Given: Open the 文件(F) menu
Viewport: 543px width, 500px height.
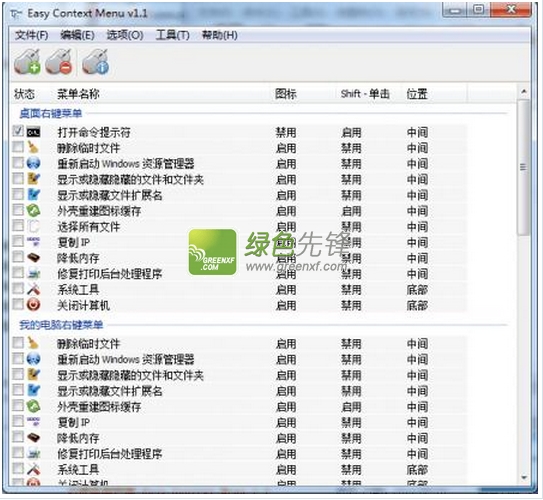Looking at the screenshot, I should (32, 35).
